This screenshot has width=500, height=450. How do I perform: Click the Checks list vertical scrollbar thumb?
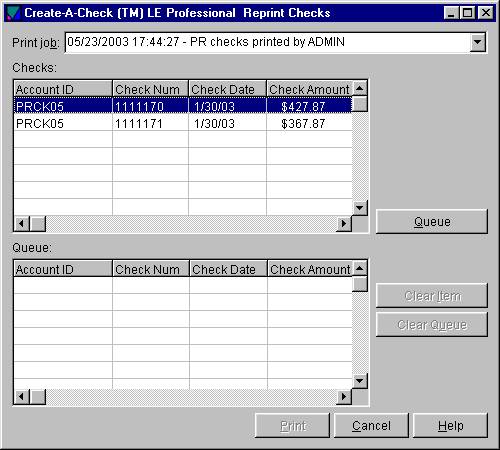(359, 104)
